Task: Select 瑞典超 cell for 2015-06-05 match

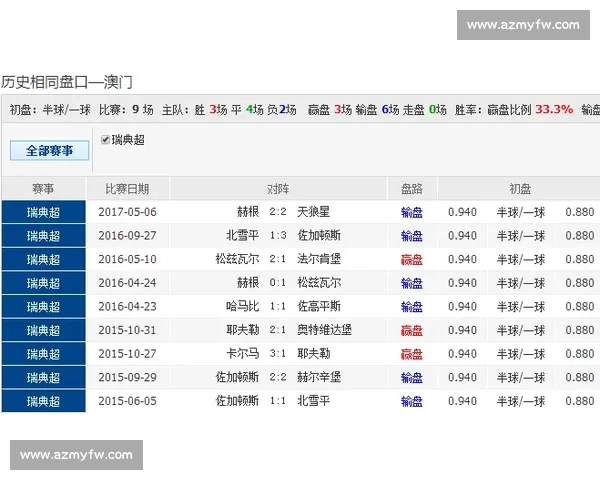Action: pyautogui.click(x=44, y=401)
